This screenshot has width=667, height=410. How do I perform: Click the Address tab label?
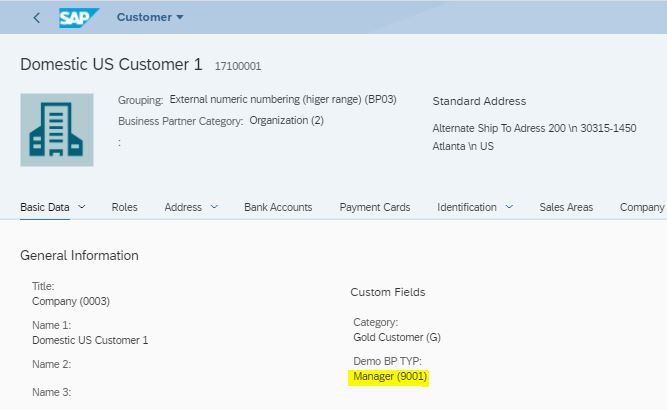point(183,207)
